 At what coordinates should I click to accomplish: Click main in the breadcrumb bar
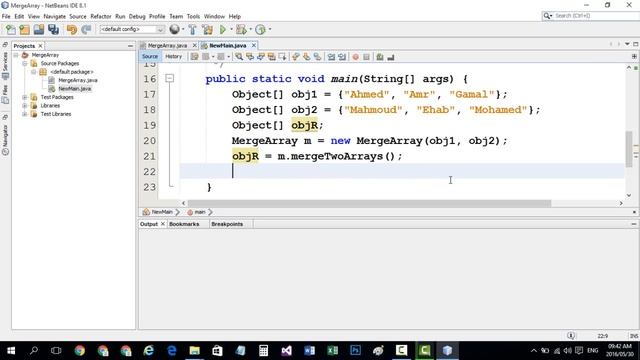[200, 212]
